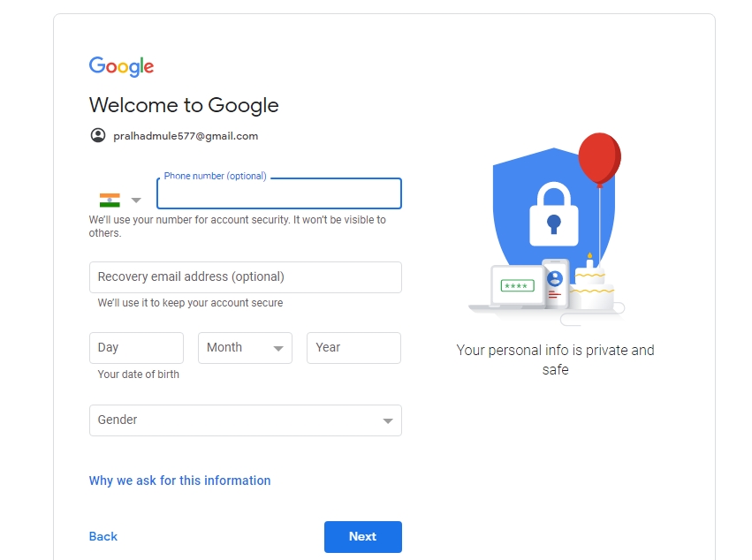The image size is (752, 560).
Task: Open the country code arrow beside the flag
Action: (136, 201)
